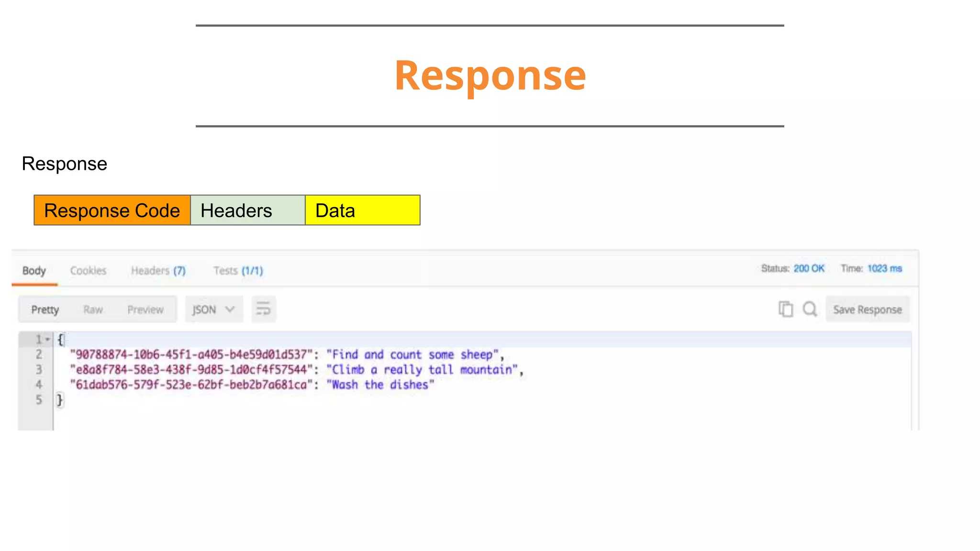Image resolution: width=980 pixels, height=551 pixels.
Task: Click the search magnifier icon
Action: pyautogui.click(x=810, y=309)
